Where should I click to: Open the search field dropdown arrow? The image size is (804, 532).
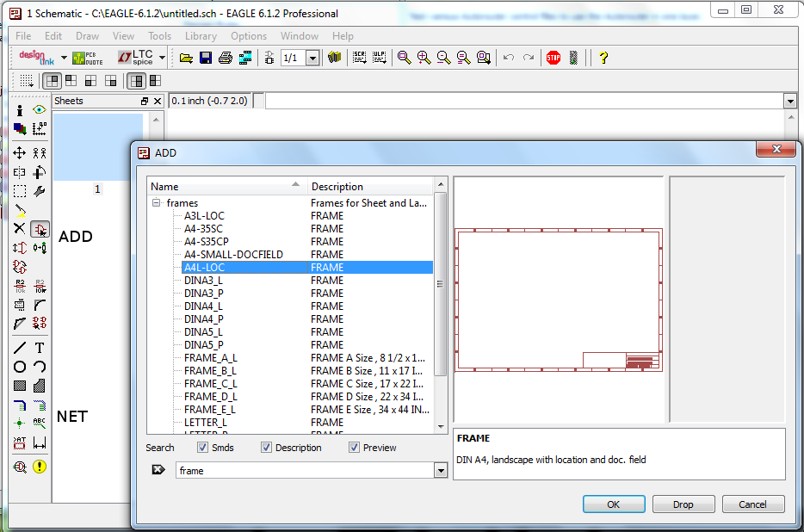(441, 471)
